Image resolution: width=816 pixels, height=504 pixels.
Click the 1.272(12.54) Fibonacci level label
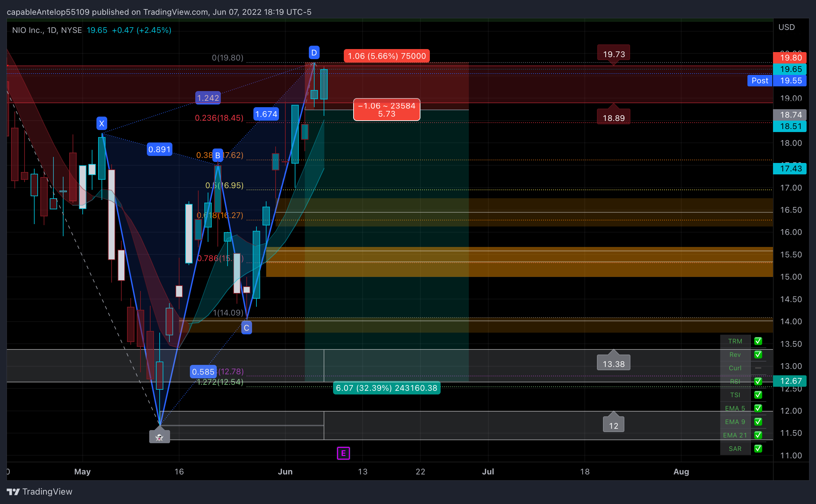220,382
